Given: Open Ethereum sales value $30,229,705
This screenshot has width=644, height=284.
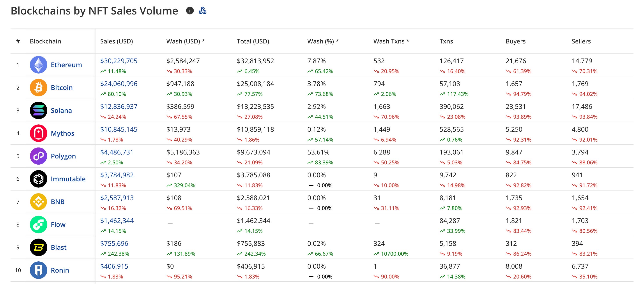Looking at the screenshot, I should 119,61.
